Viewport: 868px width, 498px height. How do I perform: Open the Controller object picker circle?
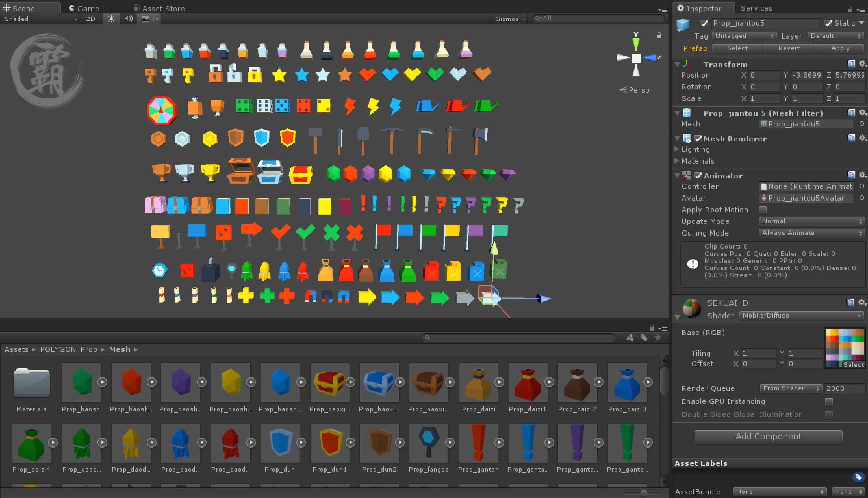862,186
